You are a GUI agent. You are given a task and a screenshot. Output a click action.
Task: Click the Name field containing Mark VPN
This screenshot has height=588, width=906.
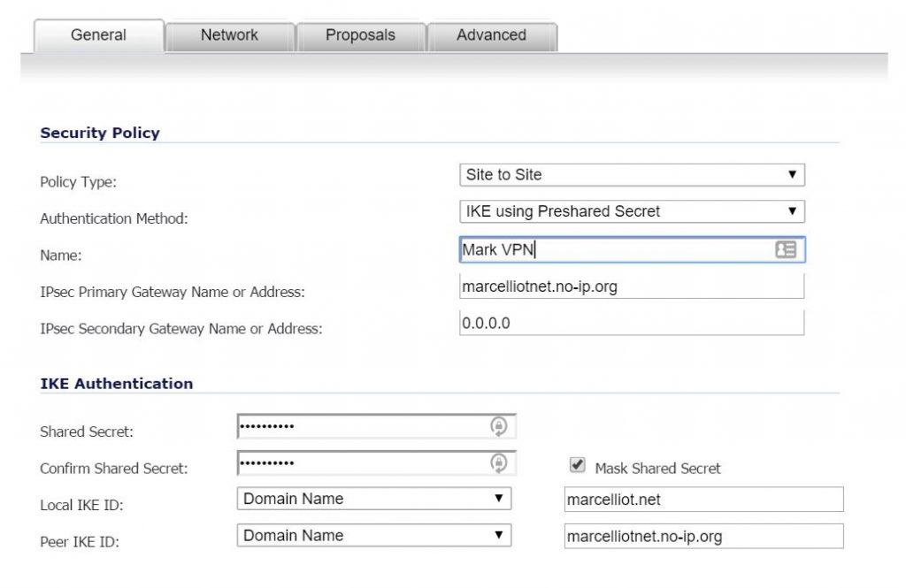coord(610,250)
